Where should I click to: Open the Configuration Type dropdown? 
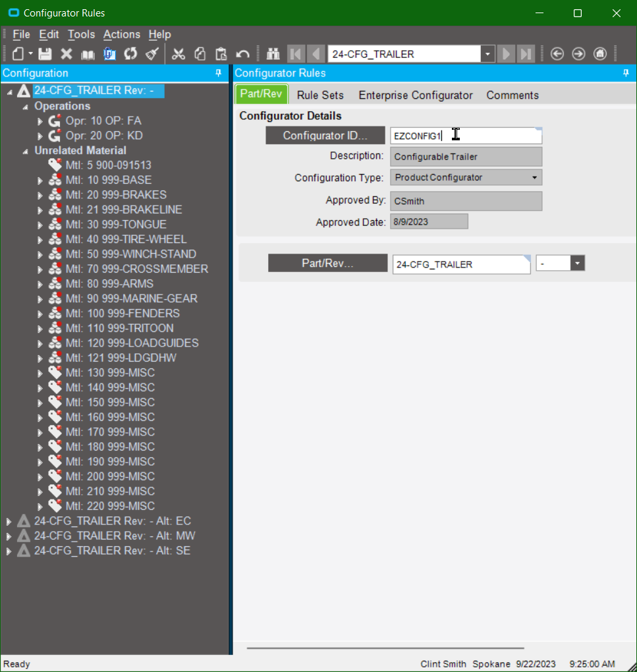[x=535, y=177]
